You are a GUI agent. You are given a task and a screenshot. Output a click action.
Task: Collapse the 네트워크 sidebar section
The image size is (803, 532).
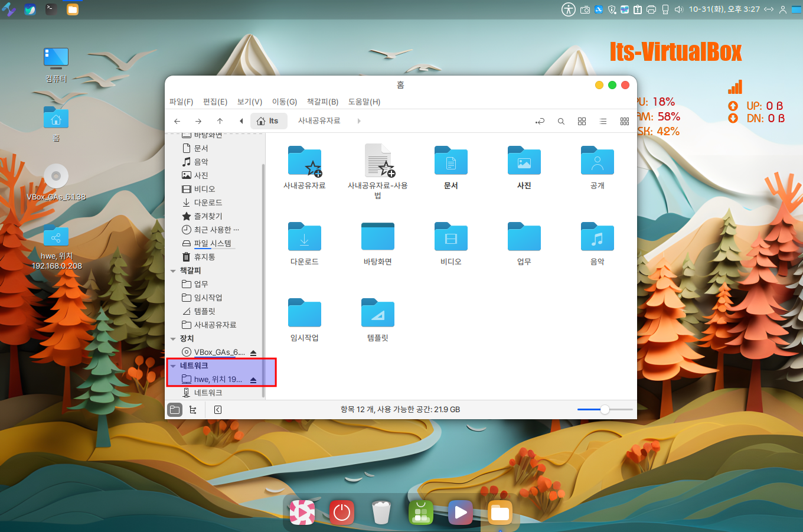point(173,366)
